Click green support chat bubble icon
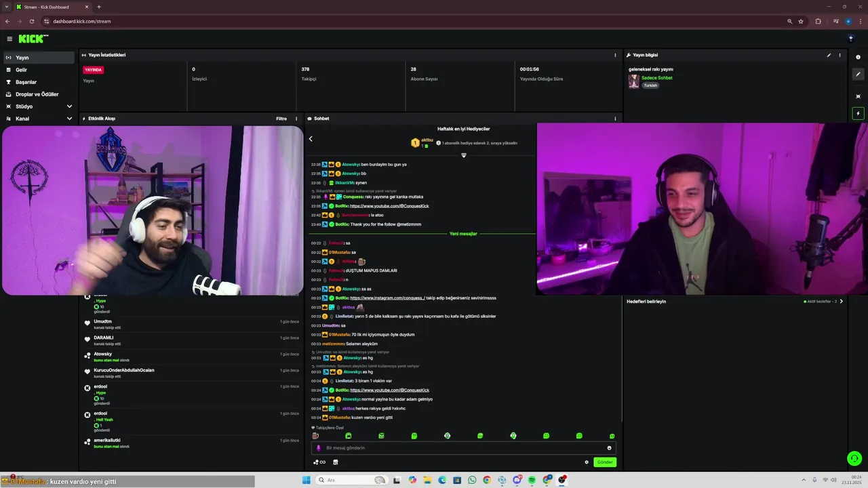Screen dimensions: 868x488 854,459
